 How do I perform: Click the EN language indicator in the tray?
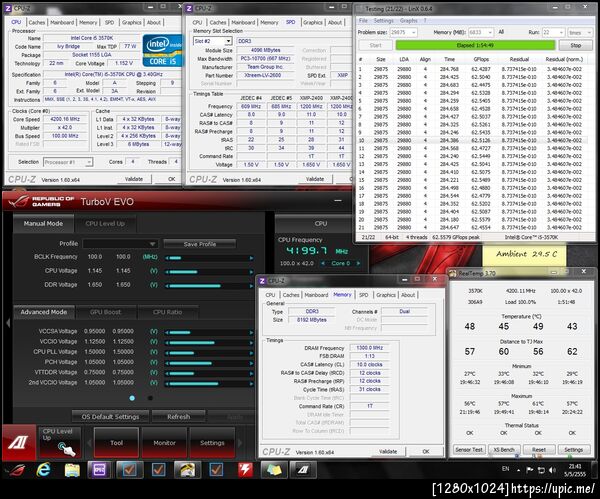[x=505, y=469]
